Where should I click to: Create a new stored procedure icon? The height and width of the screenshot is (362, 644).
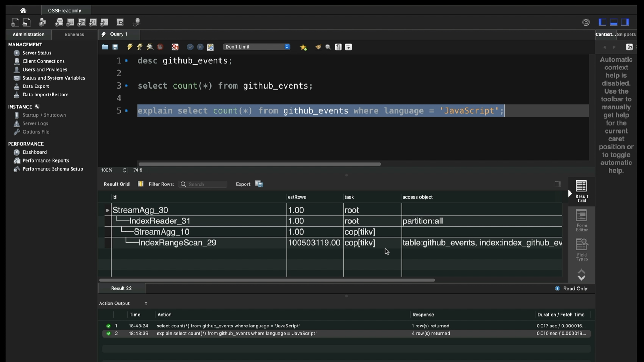coord(93,22)
